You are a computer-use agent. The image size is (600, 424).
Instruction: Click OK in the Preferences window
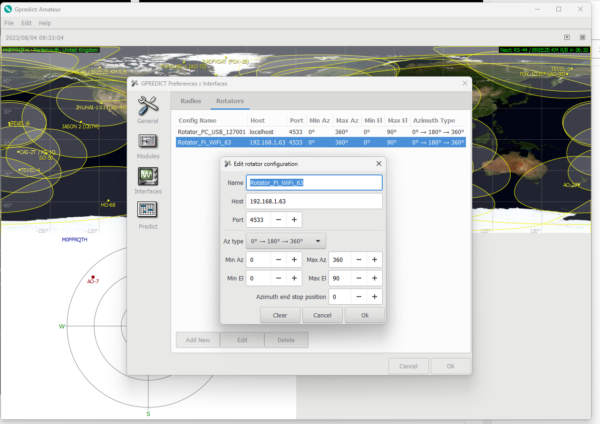click(x=451, y=366)
